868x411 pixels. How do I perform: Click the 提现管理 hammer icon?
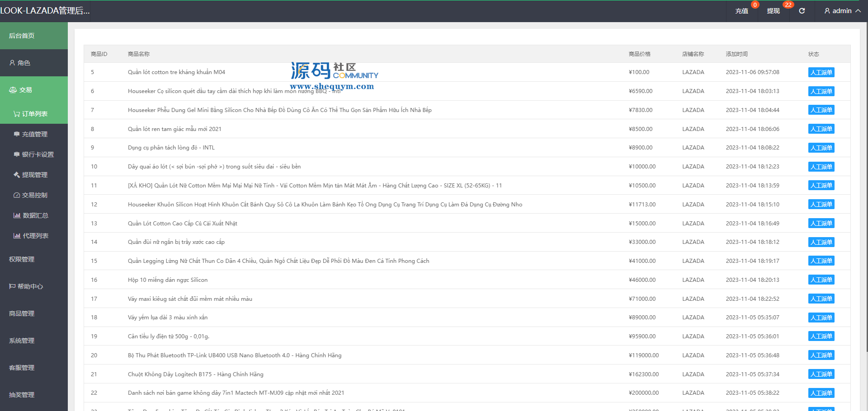(x=17, y=175)
